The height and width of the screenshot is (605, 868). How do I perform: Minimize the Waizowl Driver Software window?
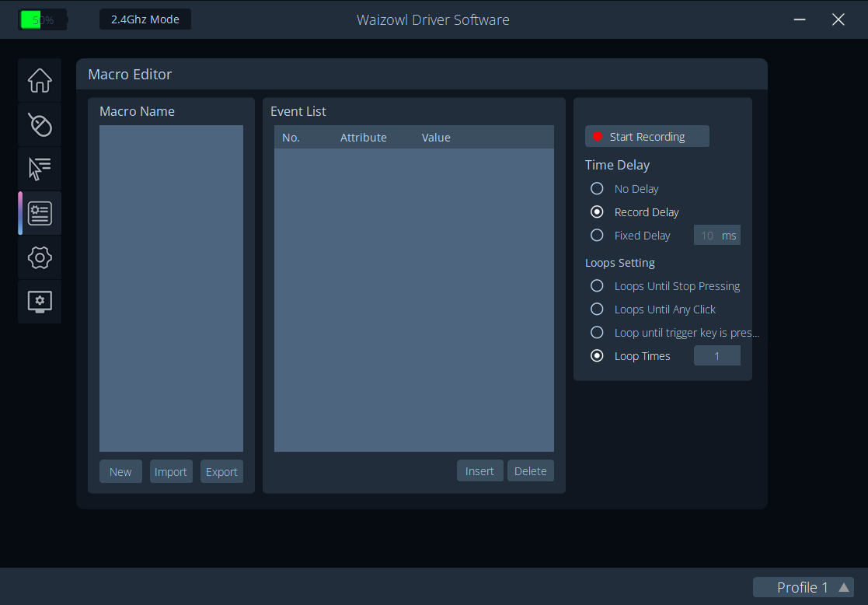point(800,19)
